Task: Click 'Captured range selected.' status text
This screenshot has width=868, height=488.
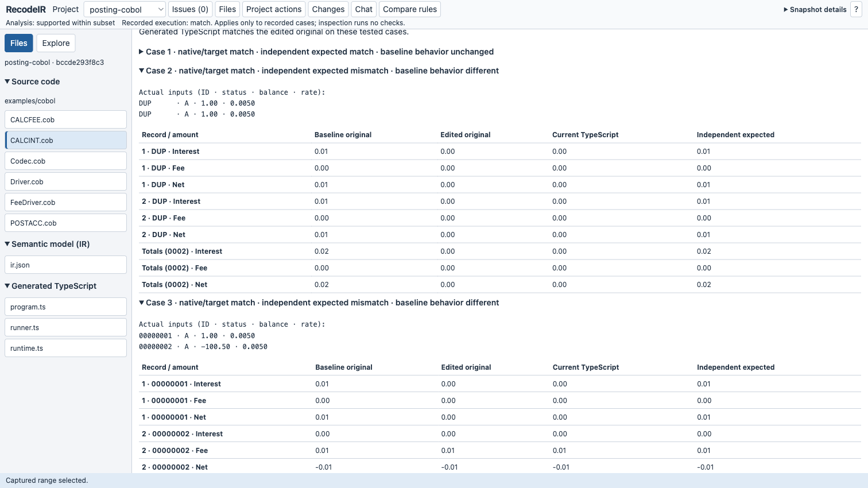Action: click(x=46, y=481)
